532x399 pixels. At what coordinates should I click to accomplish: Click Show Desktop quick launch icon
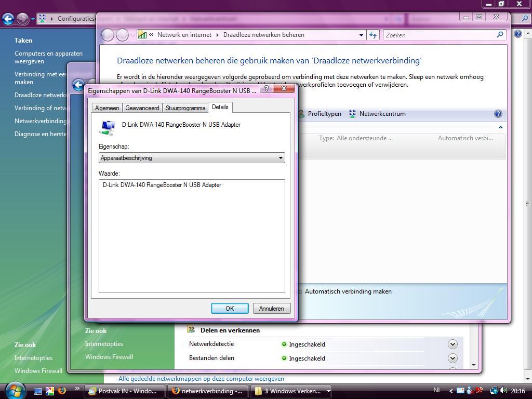37,391
